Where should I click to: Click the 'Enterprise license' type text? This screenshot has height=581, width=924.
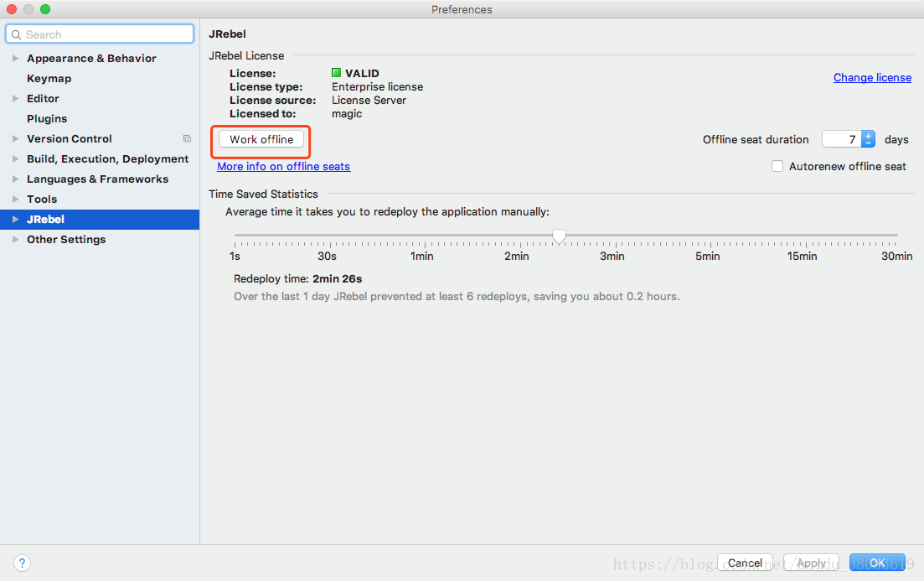pyautogui.click(x=377, y=86)
